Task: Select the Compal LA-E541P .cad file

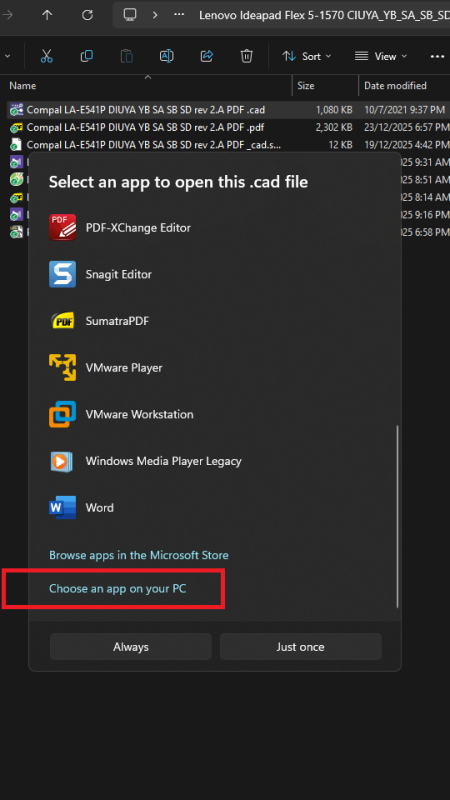Action: coord(145,110)
